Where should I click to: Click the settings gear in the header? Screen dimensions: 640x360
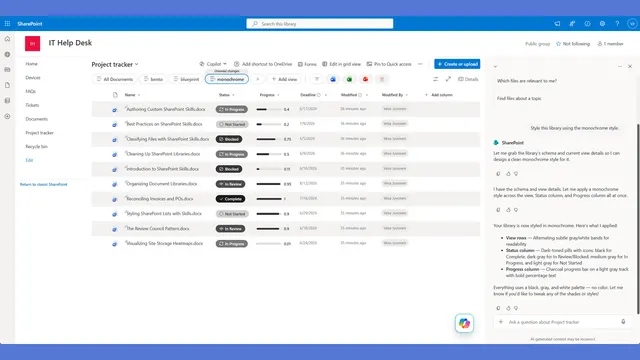coord(602,24)
